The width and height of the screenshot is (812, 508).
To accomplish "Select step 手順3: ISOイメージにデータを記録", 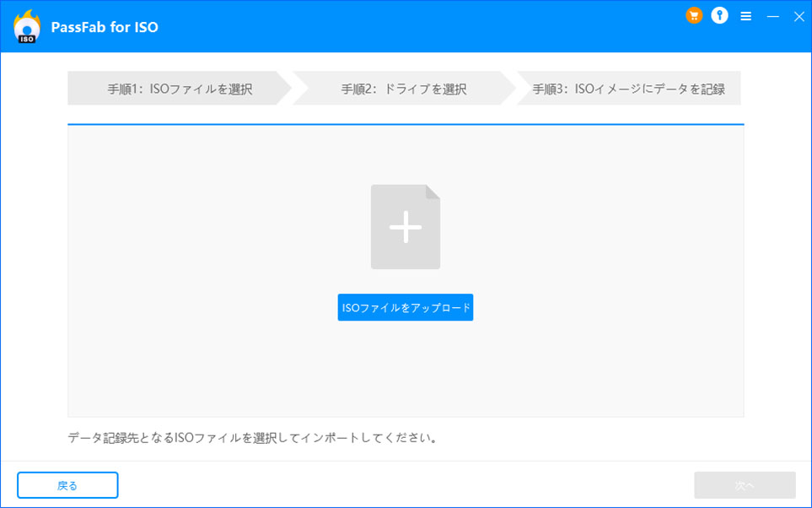I will tap(629, 89).
